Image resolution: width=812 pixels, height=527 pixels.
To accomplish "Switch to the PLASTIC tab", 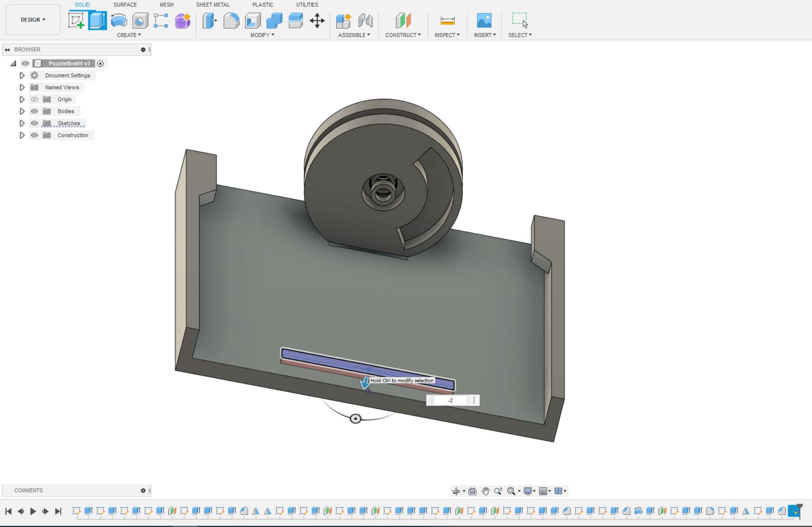I will point(263,5).
